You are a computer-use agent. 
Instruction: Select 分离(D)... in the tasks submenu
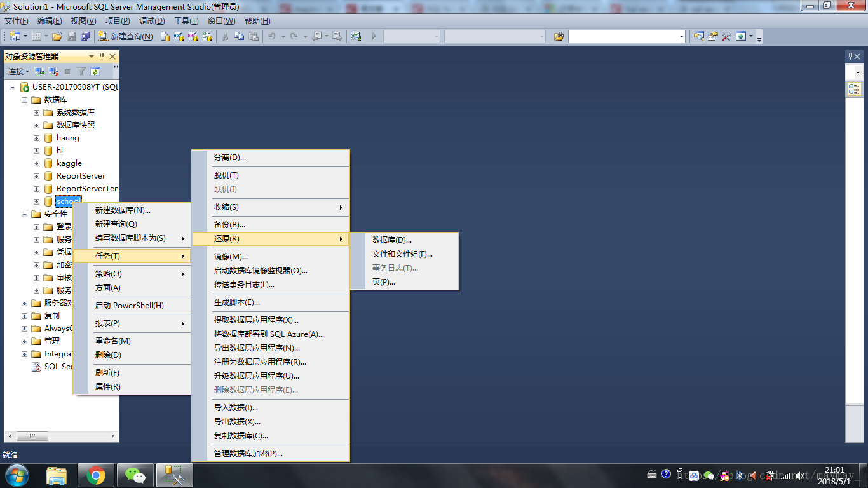pos(271,158)
